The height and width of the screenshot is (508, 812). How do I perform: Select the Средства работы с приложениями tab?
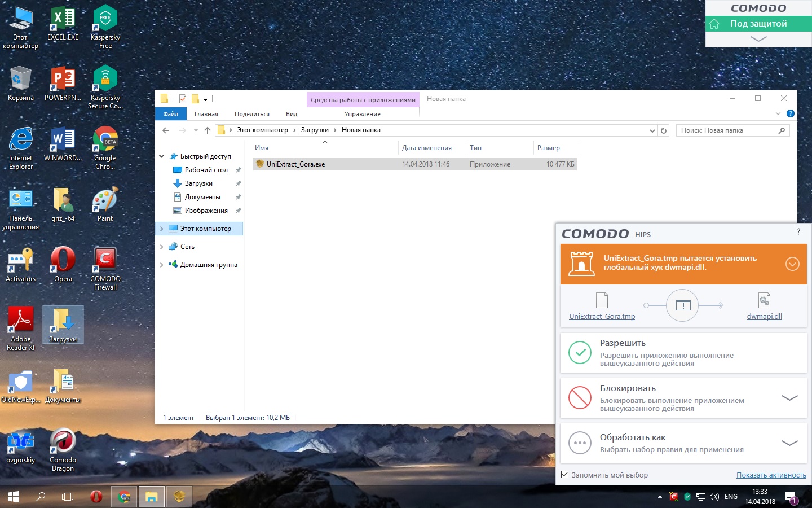tap(363, 100)
